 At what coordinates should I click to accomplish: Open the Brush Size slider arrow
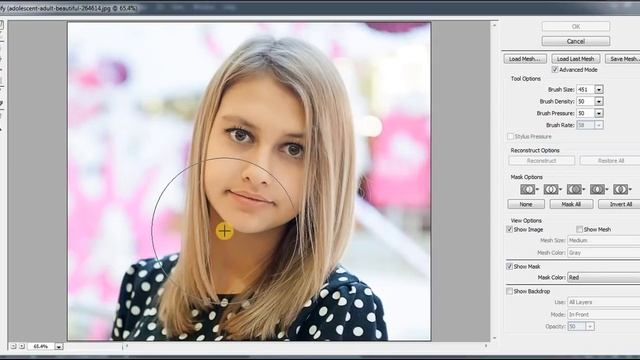(x=599, y=89)
